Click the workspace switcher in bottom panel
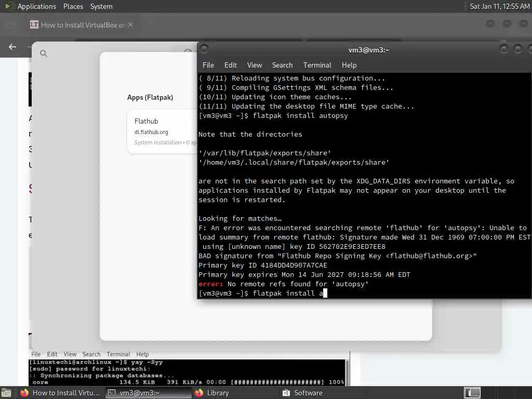This screenshot has height=399, width=532. pyautogui.click(x=472, y=393)
